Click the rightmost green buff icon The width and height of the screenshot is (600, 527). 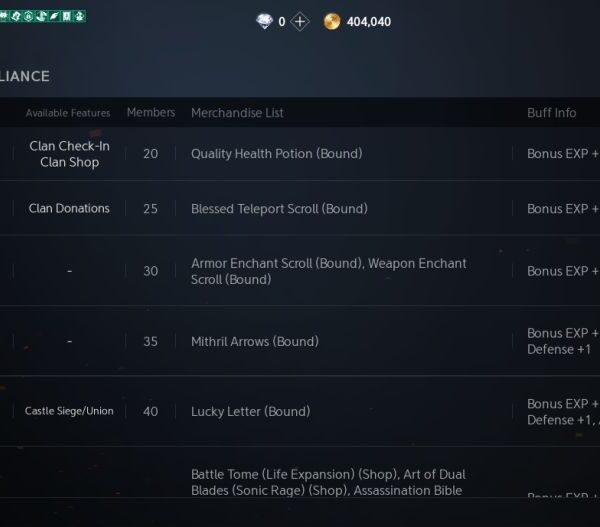coord(79,16)
